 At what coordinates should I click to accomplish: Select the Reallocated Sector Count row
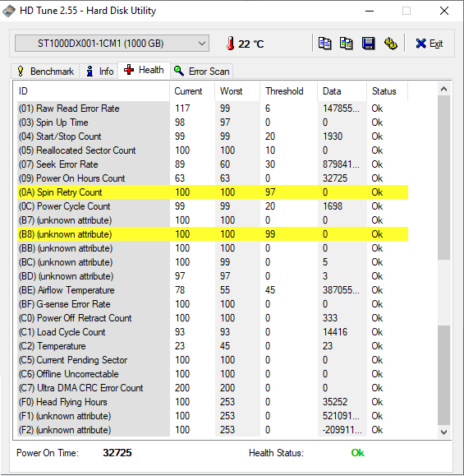(x=213, y=150)
